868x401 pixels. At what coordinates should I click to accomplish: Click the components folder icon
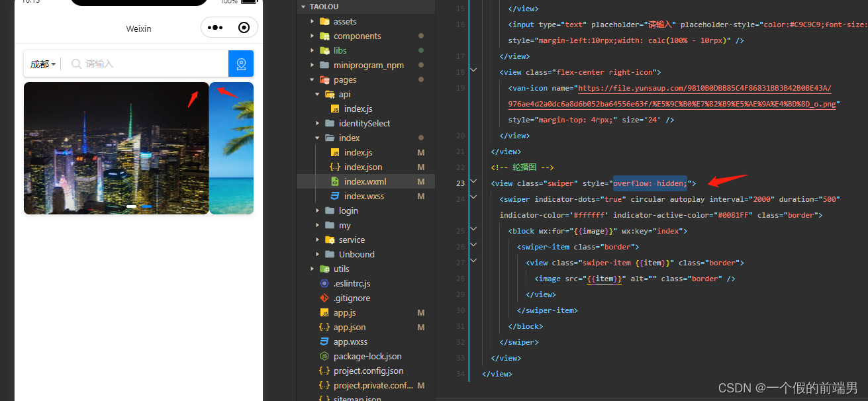click(324, 36)
